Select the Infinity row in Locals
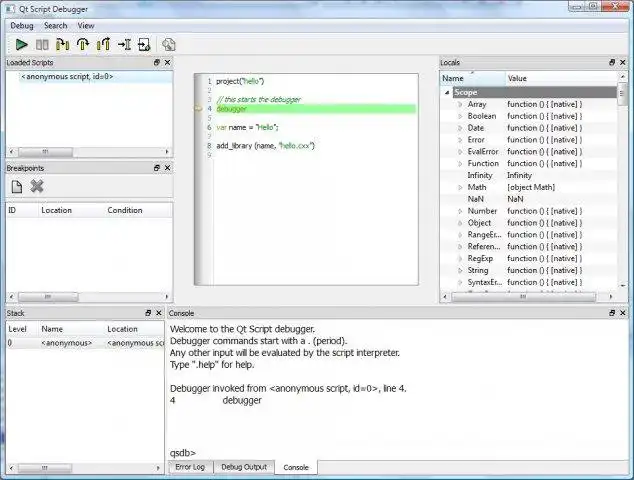Image resolution: width=634 pixels, height=480 pixels. pos(528,176)
